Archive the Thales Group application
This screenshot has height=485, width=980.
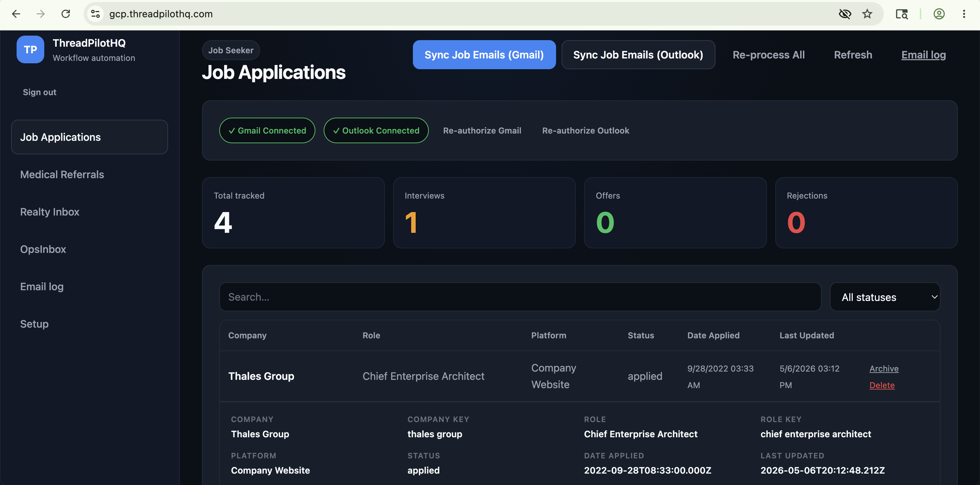884,368
